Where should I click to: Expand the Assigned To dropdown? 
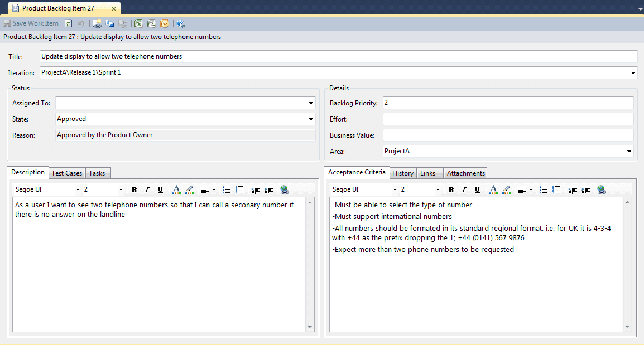coord(311,103)
